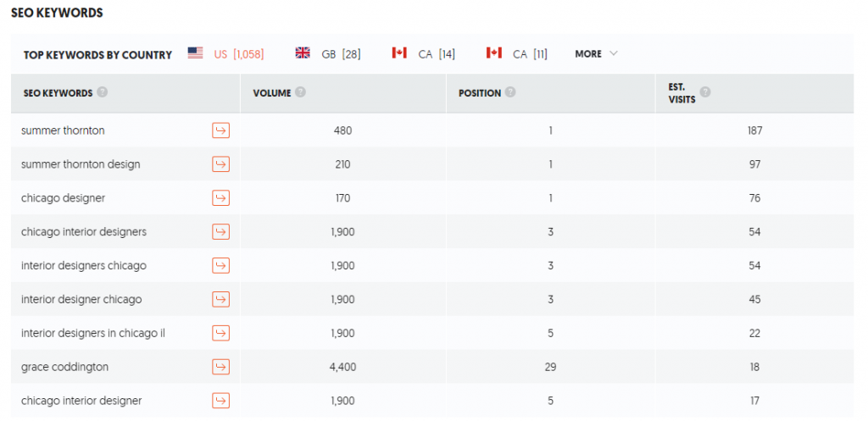Open arrow icon for grace coddington row
Viewport: 868px width, 421px height.
click(221, 367)
